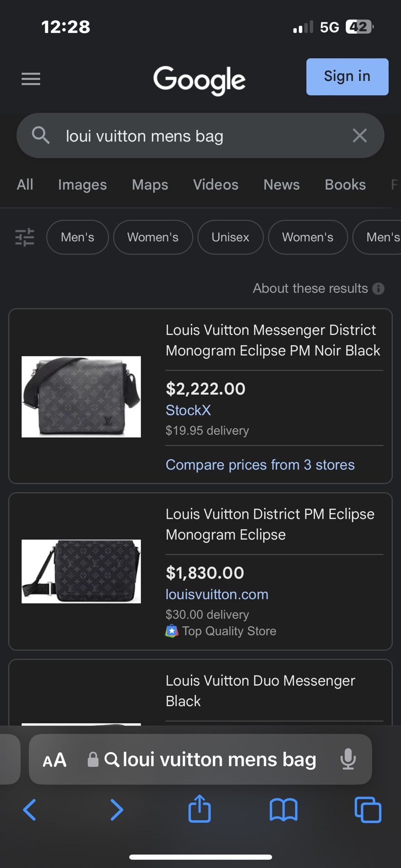Tap the StockX messenger bag thumbnail
This screenshot has height=868, width=401.
[x=81, y=396]
